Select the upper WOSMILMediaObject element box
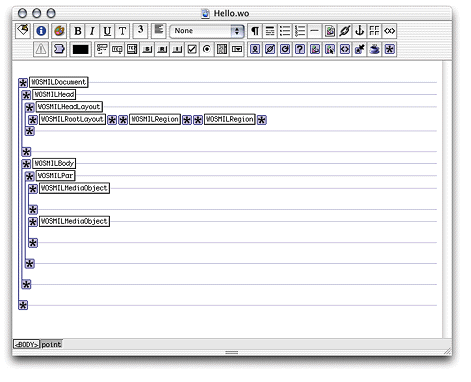This screenshot has height=382, width=471. click(x=74, y=188)
